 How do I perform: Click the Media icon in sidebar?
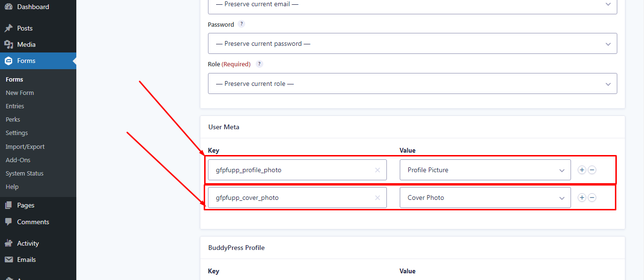pos(9,44)
